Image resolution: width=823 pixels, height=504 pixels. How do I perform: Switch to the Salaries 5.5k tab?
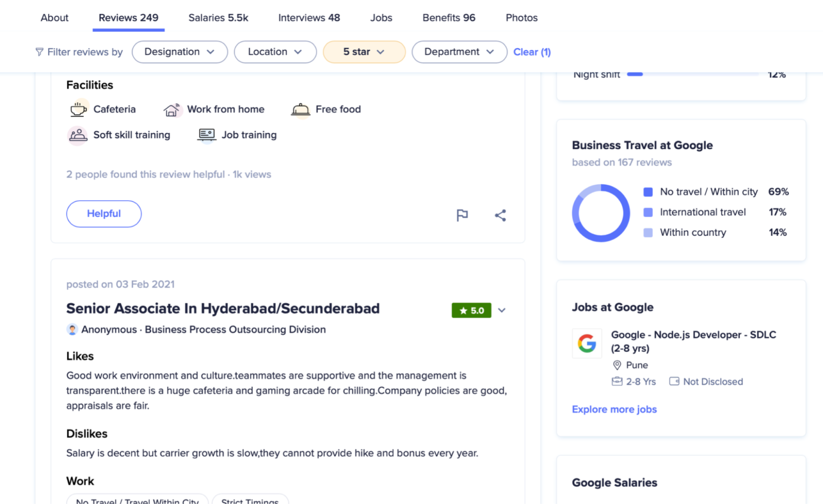pyautogui.click(x=218, y=18)
